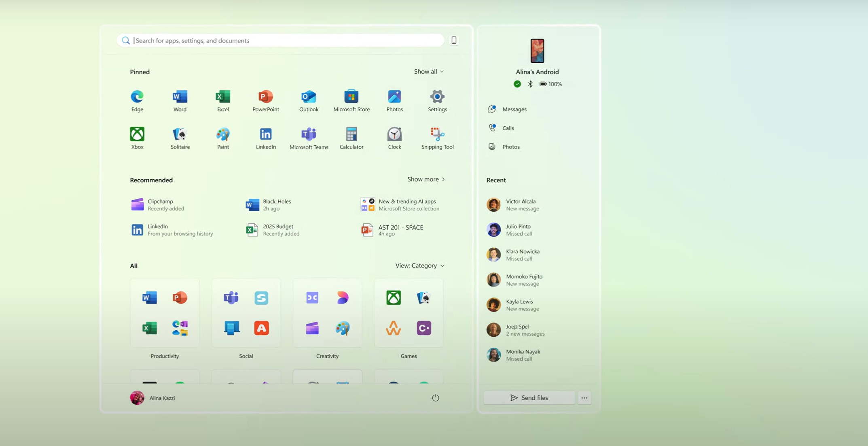
Task: Open Microsoft Store from pinned row
Action: point(351,101)
